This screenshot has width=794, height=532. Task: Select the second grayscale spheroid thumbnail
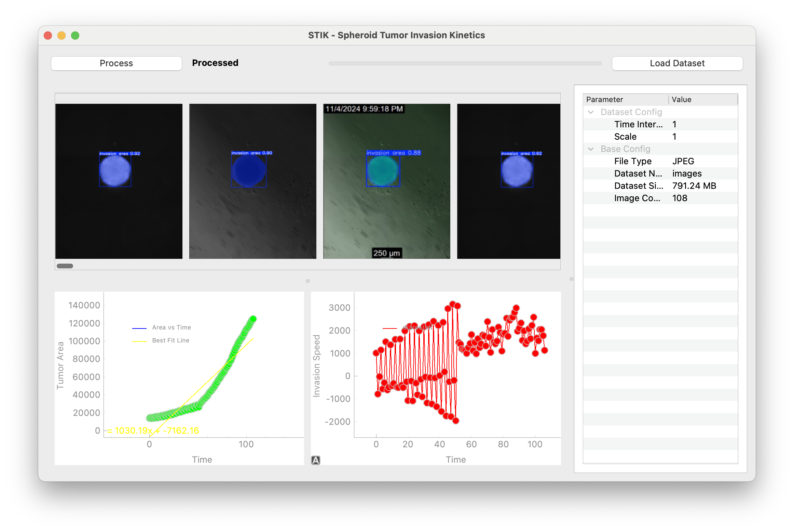(x=252, y=181)
